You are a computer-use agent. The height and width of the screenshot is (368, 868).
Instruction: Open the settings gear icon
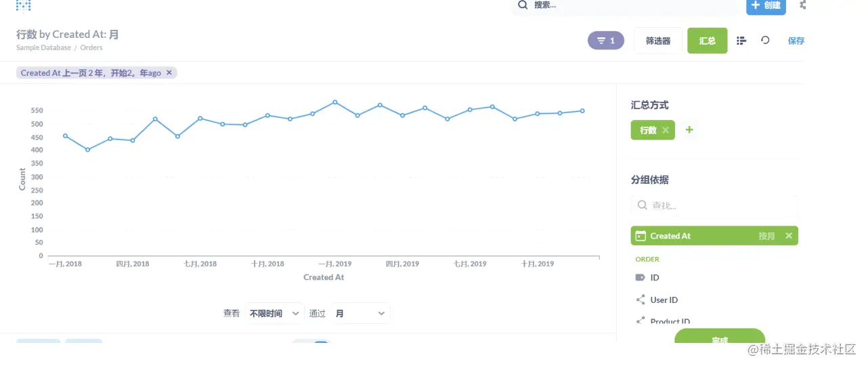pos(802,5)
